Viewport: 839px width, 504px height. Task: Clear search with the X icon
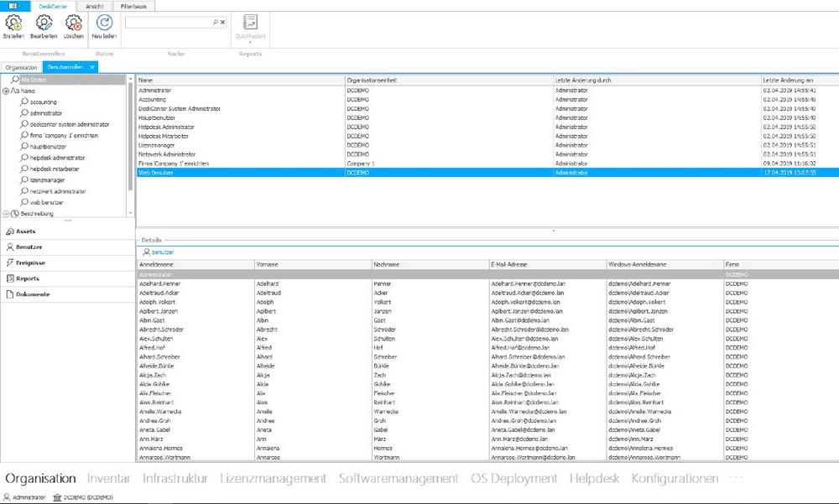(223, 23)
